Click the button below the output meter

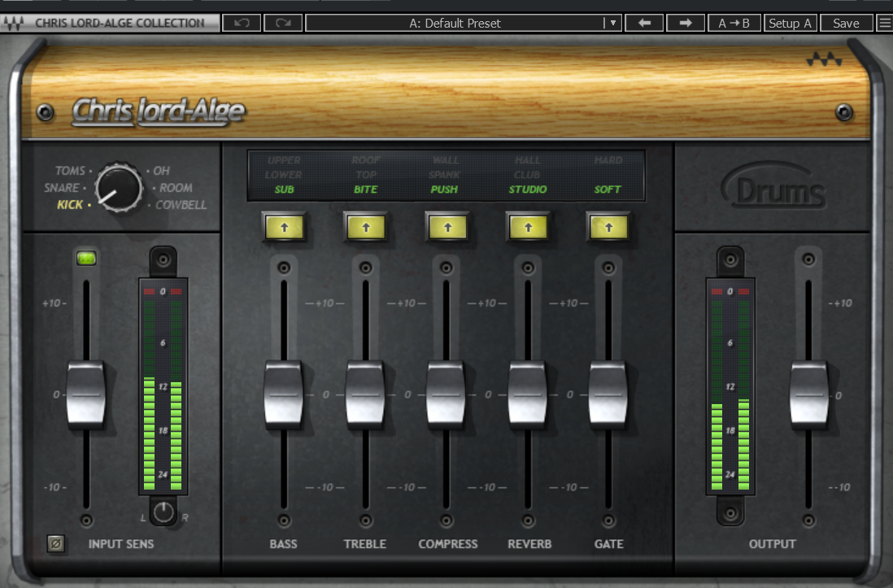(x=730, y=513)
